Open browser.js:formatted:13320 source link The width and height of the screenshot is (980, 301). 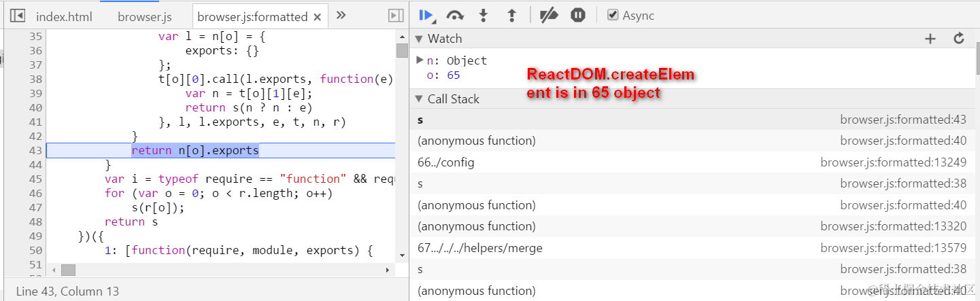(894, 226)
